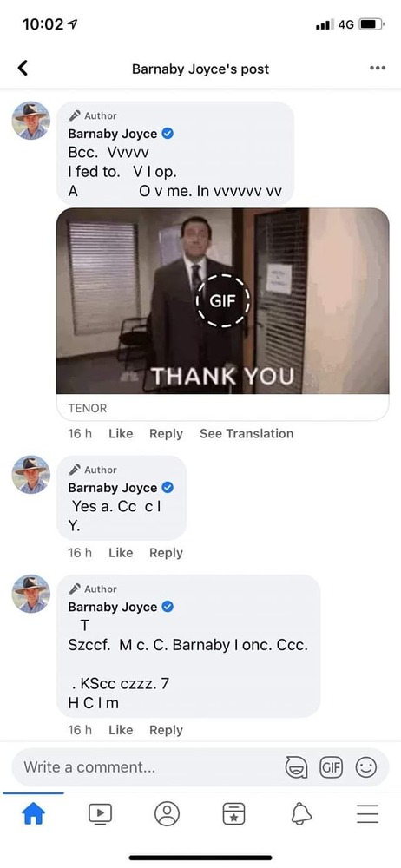
Task: Open the hamburger menu tab
Action: click(367, 814)
